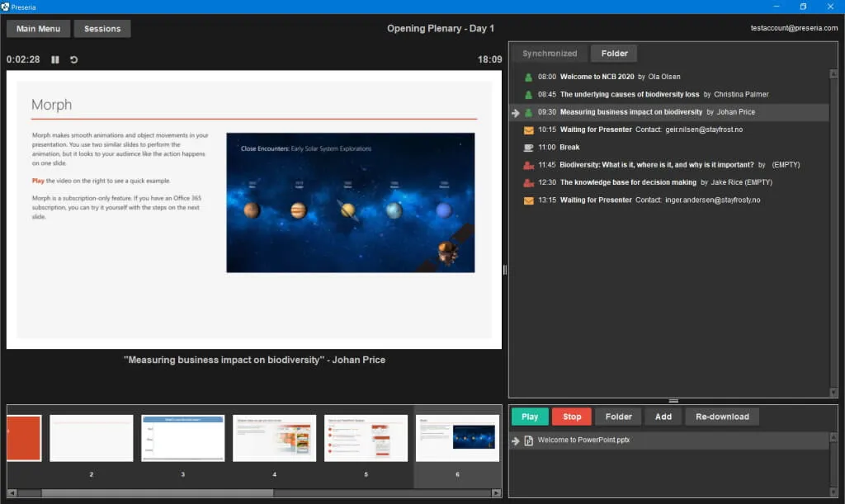Click red presenter icon for 11:45 Biodiversity session
This screenshot has width=845, height=504.
pos(528,165)
